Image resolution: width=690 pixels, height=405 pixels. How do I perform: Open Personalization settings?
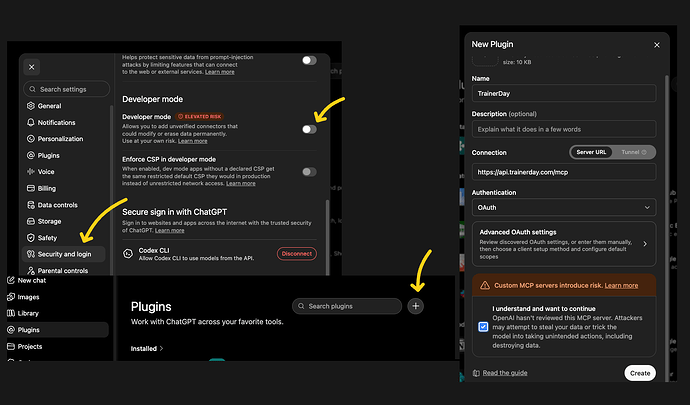(60, 139)
